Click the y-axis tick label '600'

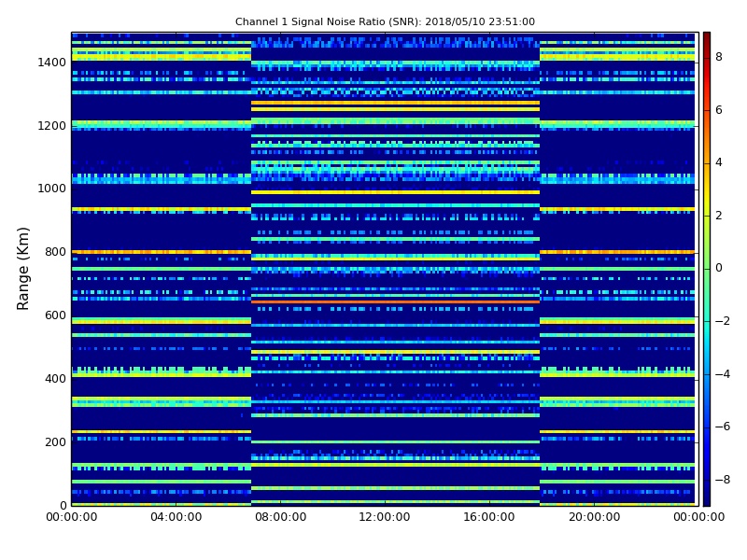pyautogui.click(x=55, y=315)
